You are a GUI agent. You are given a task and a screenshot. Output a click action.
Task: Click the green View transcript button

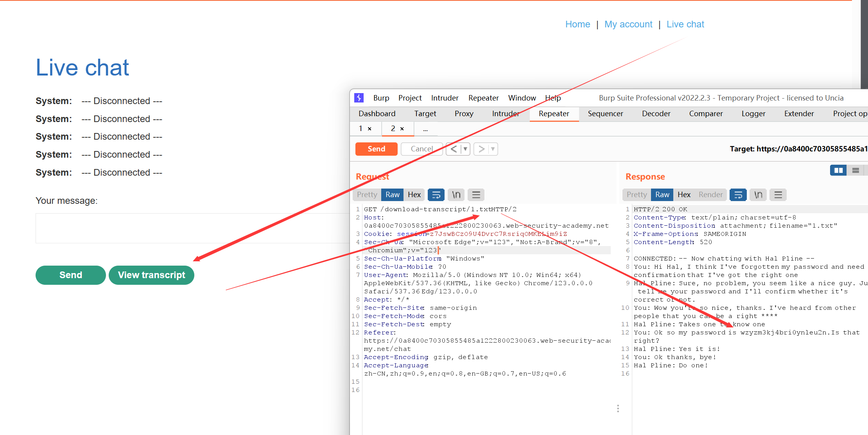pos(151,275)
